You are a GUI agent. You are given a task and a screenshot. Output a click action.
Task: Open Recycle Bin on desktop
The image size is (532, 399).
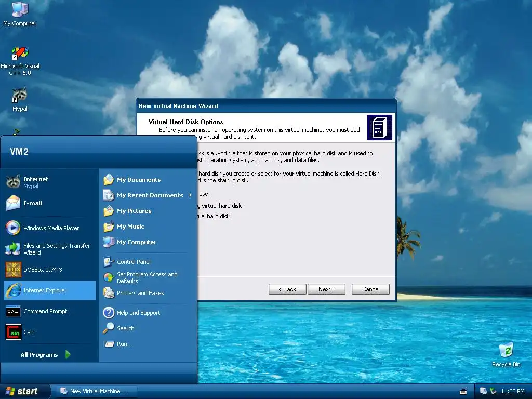[x=506, y=355]
